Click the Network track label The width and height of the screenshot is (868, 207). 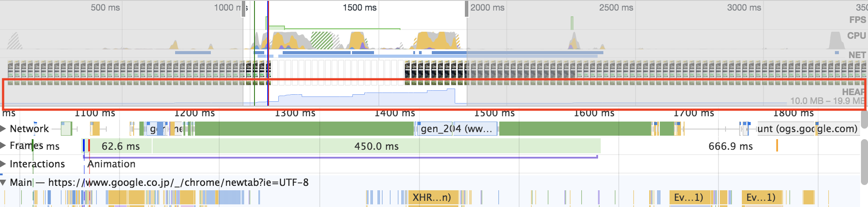(x=29, y=129)
